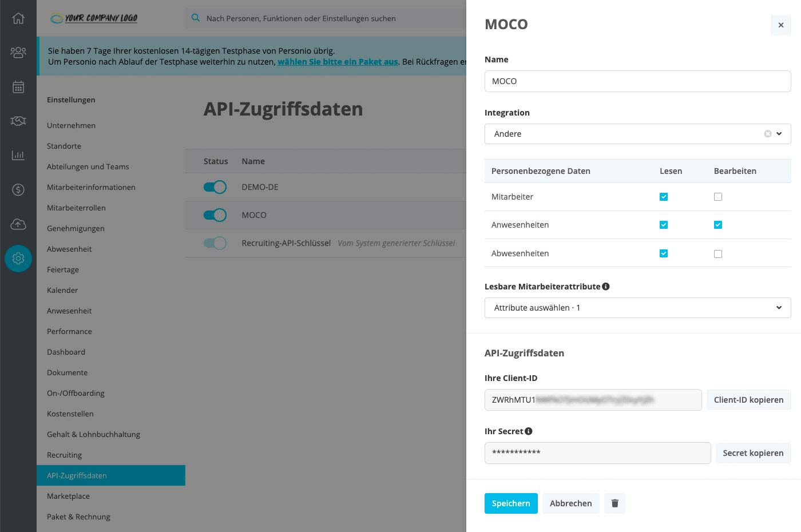Image resolution: width=801 pixels, height=532 pixels.
Task: Open Abwesenheit settings
Action: tap(69, 249)
